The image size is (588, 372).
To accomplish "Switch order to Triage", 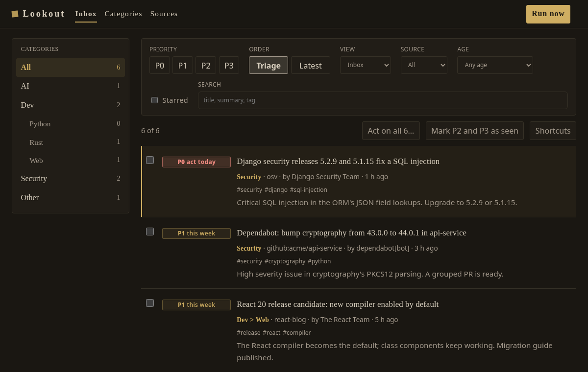I will 269,65.
